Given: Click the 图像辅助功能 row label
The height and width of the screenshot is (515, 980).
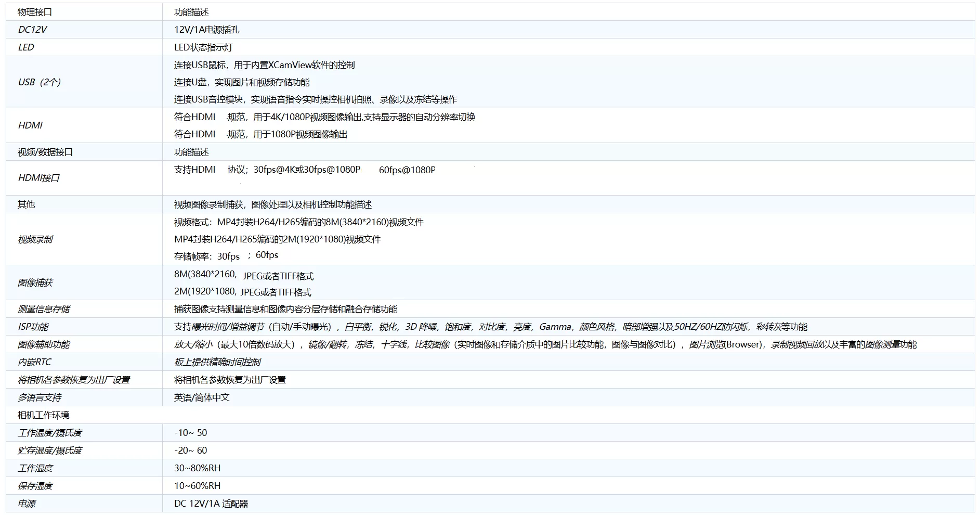Looking at the screenshot, I should pyautogui.click(x=42, y=344).
